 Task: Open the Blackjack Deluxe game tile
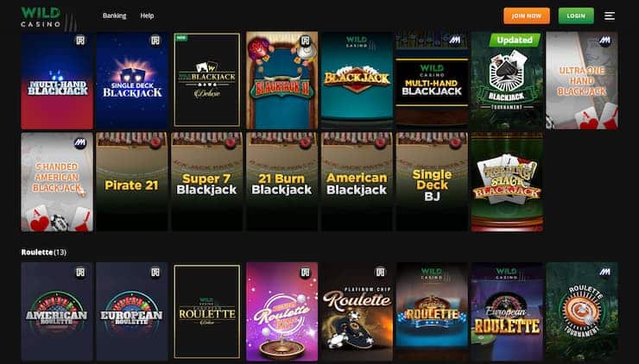[x=206, y=80]
